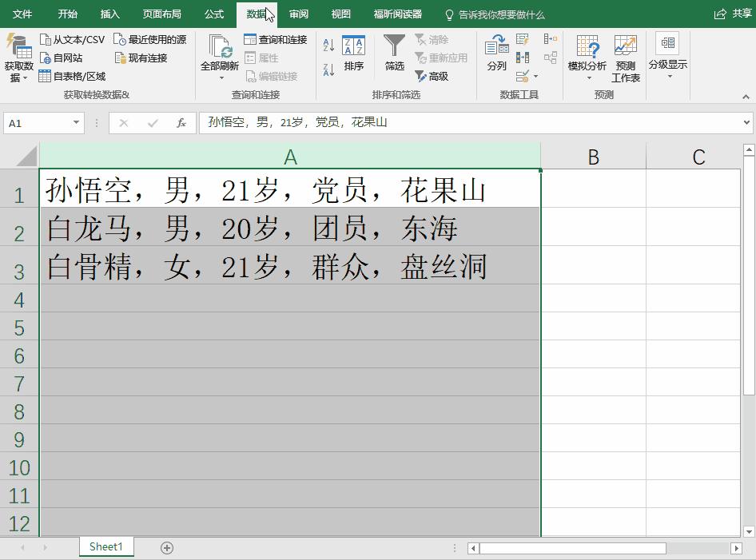The image size is (756, 560).
Task: Switch to the 视图 (View) tab
Action: pyautogui.click(x=341, y=14)
